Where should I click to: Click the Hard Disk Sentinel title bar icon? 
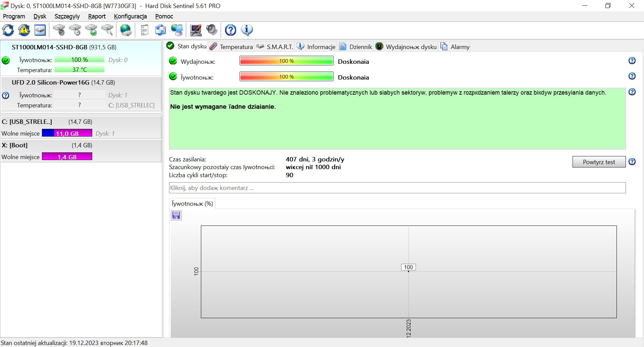click(5, 6)
